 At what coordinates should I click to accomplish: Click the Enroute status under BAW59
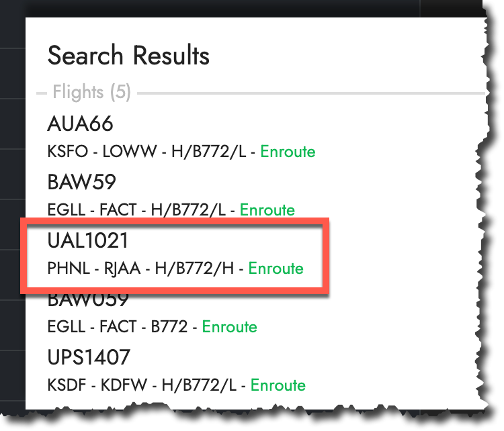tap(267, 210)
